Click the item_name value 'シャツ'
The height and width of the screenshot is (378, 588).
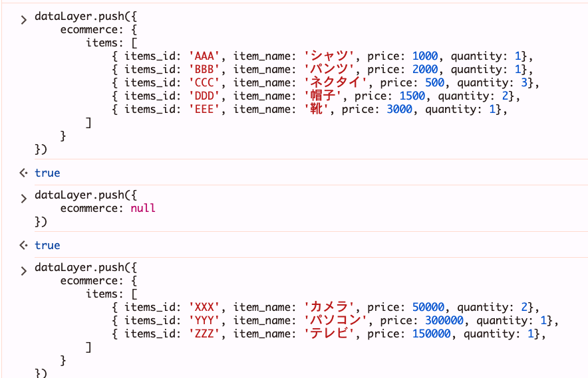point(329,56)
